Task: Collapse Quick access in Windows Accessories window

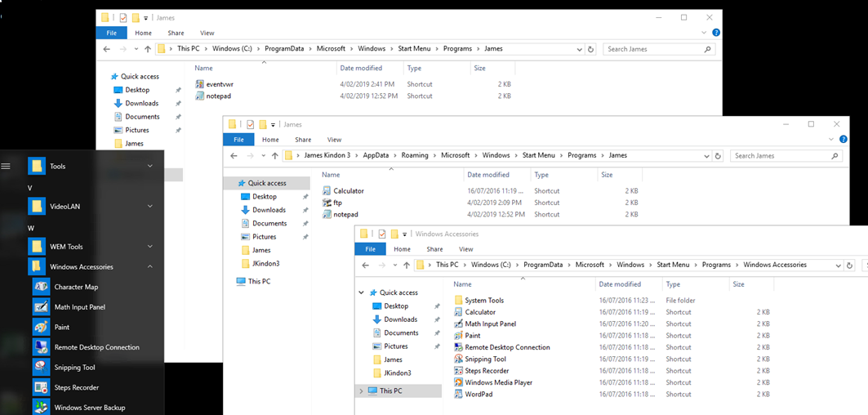Action: click(x=361, y=292)
